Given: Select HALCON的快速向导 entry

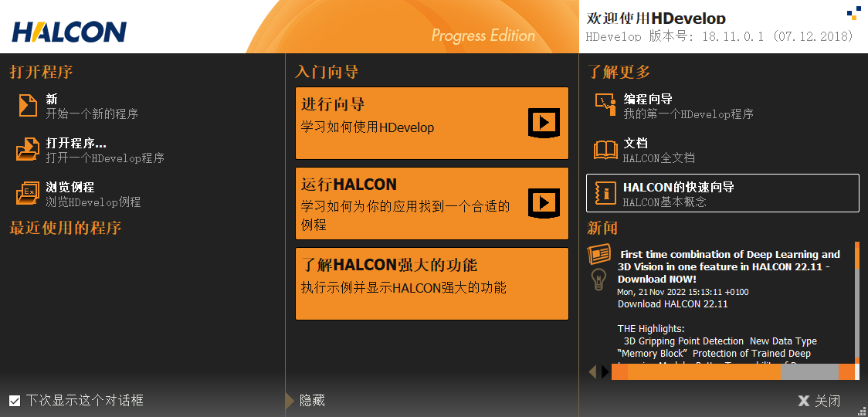Looking at the screenshot, I should [722, 193].
